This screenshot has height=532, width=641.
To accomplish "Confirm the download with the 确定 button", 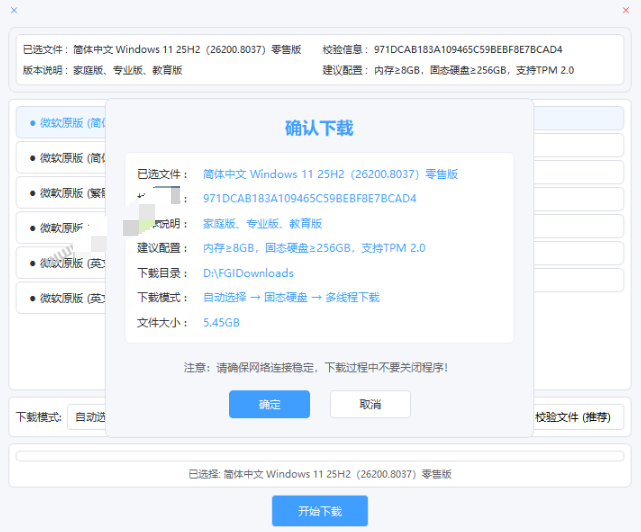I will coord(269,404).
